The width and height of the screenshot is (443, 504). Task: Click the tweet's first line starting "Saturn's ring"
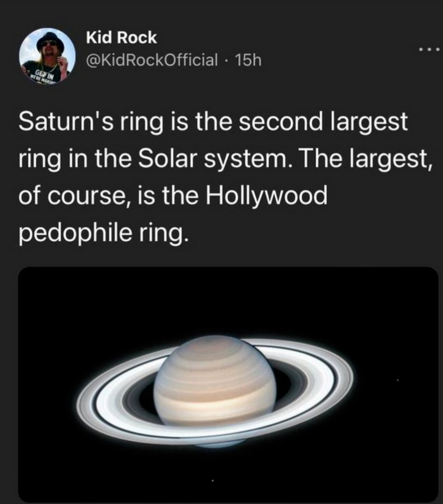pos(213,122)
